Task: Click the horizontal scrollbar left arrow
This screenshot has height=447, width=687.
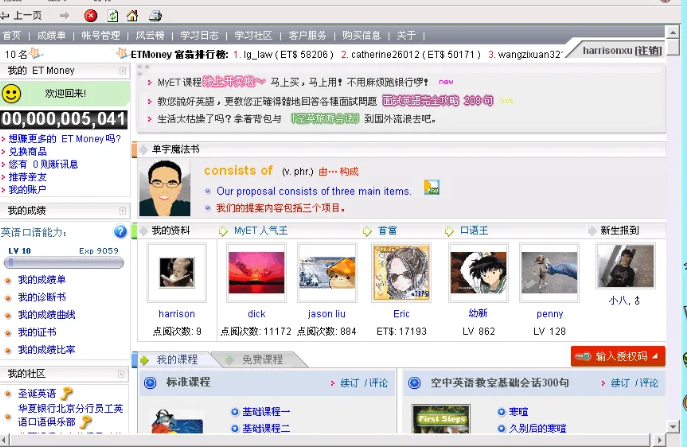Action: 5,440
